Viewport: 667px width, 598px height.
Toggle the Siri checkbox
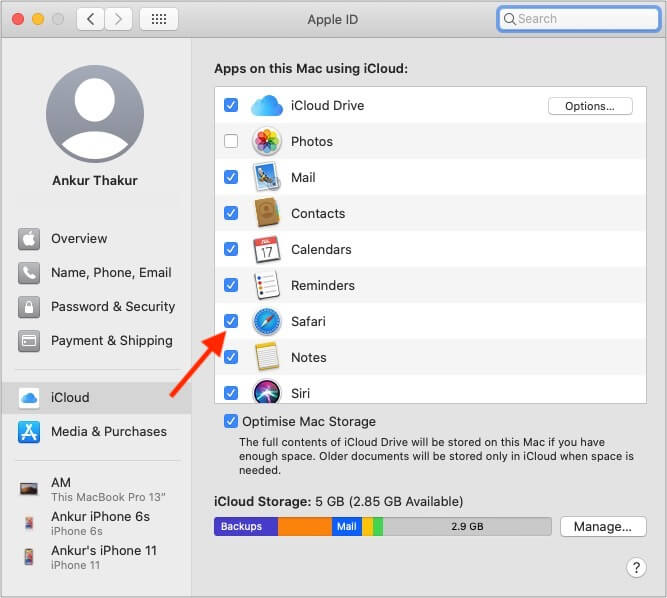click(x=231, y=393)
